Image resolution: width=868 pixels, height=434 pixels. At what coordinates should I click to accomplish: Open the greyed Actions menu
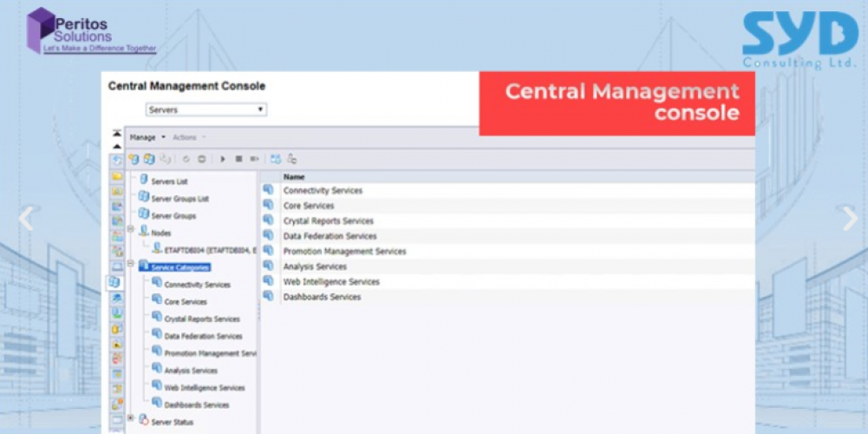click(189, 137)
